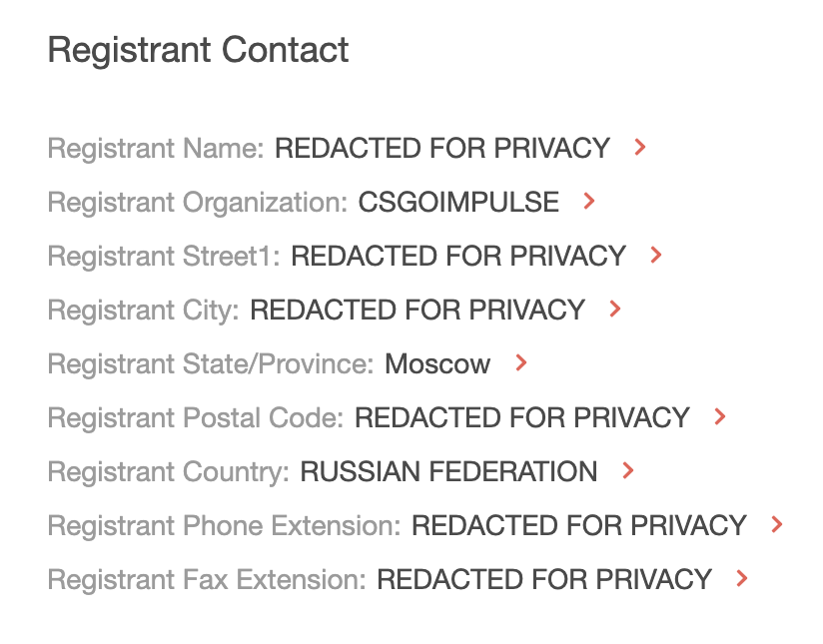Click the Registrant Phone Extension redacted value

tap(579, 526)
